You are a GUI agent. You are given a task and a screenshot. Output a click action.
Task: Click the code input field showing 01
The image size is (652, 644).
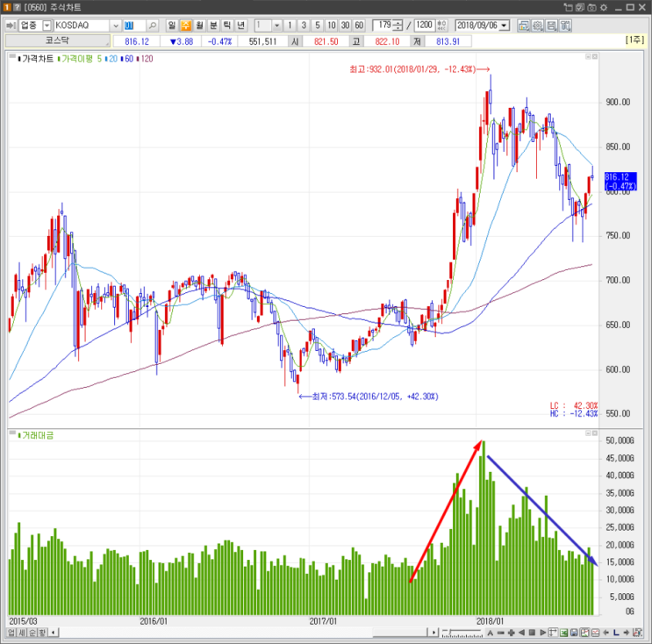pyautogui.click(x=134, y=25)
